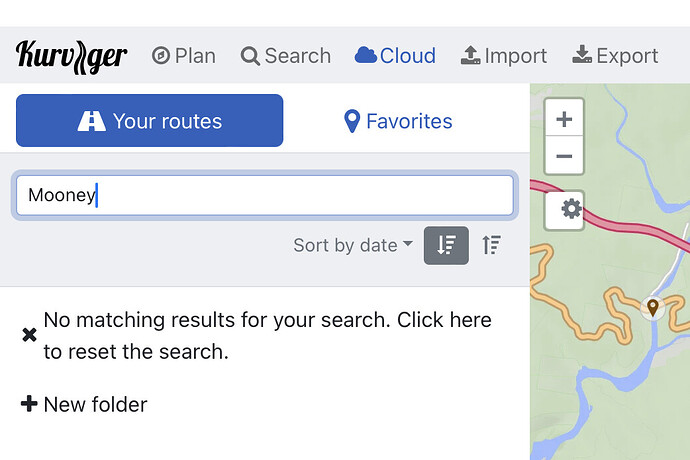Click the X icon to reset search
The width and height of the screenshot is (690, 460).
click(x=29, y=335)
